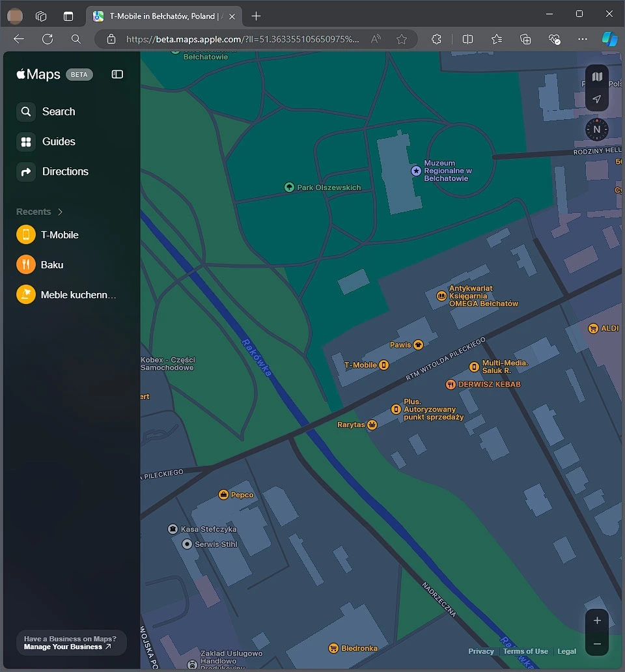Open the Privacy link
This screenshot has height=672, width=625.
coord(481,651)
